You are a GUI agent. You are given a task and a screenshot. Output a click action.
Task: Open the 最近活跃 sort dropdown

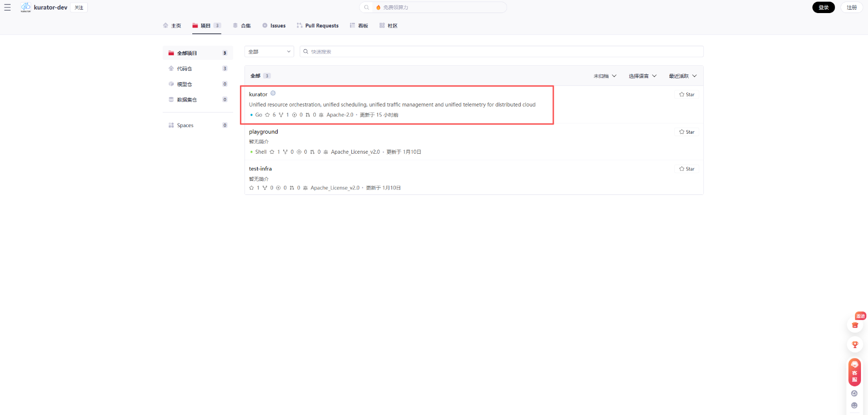tap(683, 76)
